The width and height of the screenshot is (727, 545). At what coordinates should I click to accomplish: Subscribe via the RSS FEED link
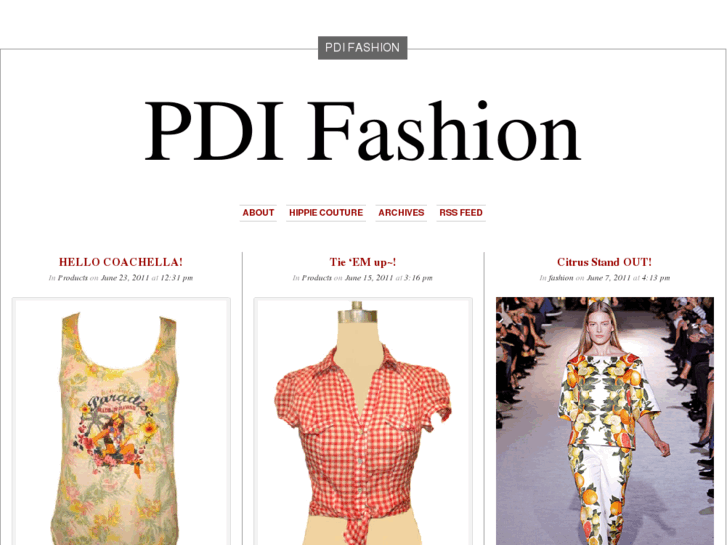461,213
